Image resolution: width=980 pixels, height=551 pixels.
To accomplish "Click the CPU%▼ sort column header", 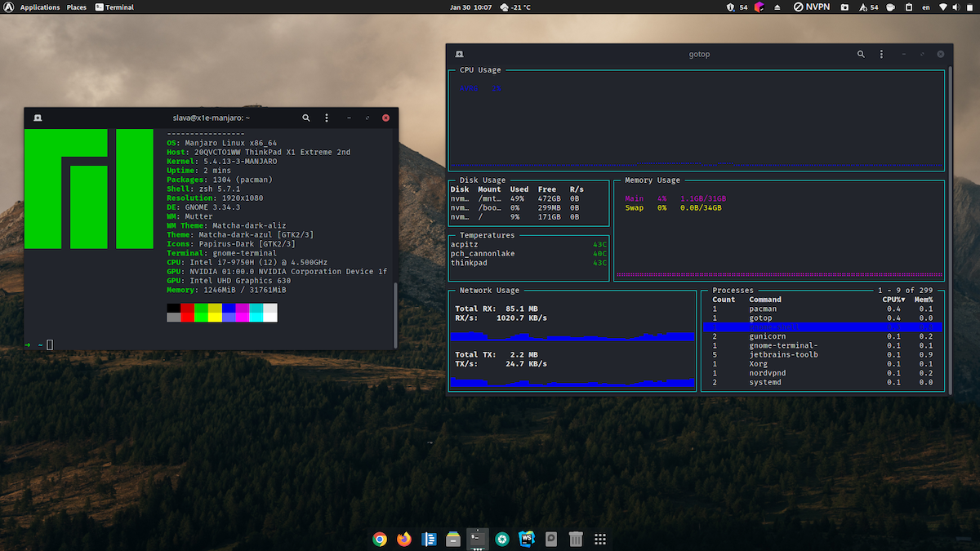I will [893, 300].
